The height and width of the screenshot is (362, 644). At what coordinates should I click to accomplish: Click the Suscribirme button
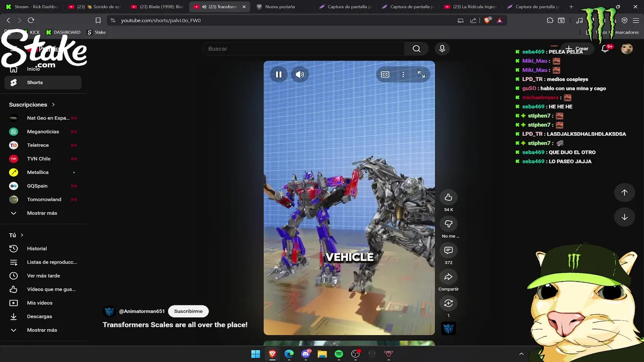tap(188, 311)
